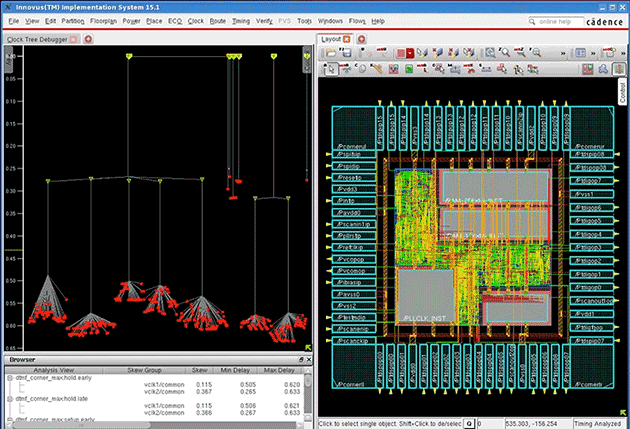The height and width of the screenshot is (429, 630).
Task: Toggle the green vertical bars view icon
Action: (619, 69)
